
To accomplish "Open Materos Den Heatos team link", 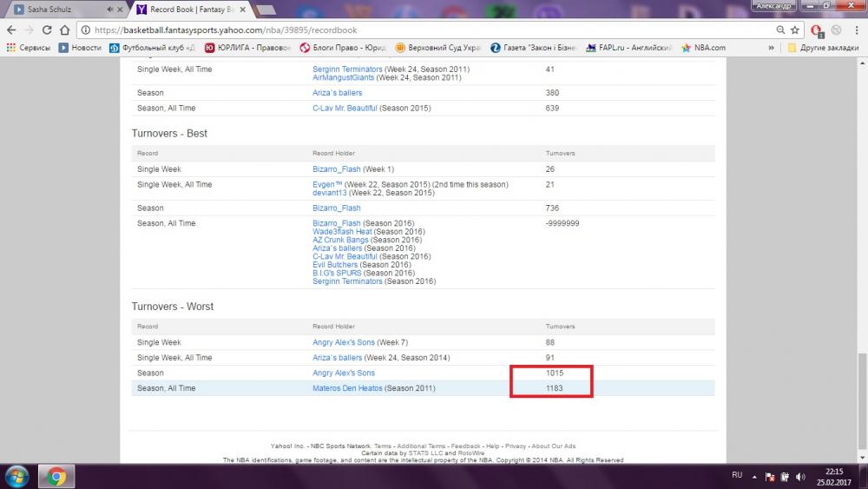I will coord(346,388).
